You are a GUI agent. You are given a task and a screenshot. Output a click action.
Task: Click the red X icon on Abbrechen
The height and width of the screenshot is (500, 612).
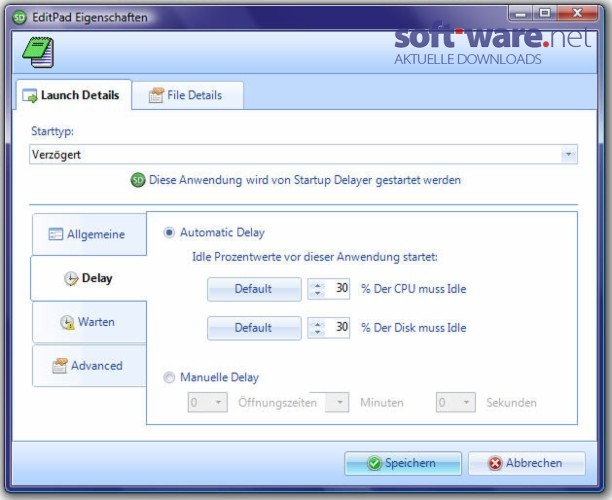[495, 463]
